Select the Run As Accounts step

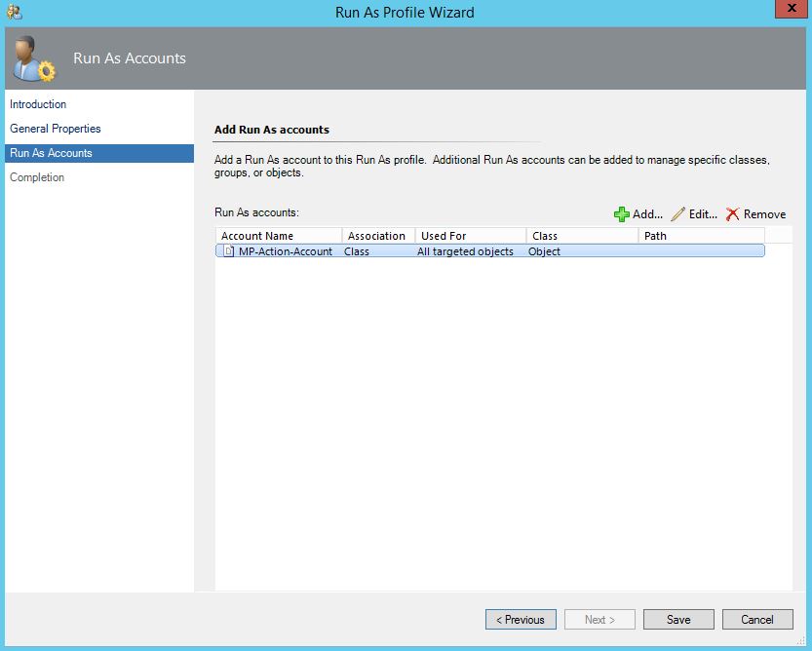click(x=51, y=153)
